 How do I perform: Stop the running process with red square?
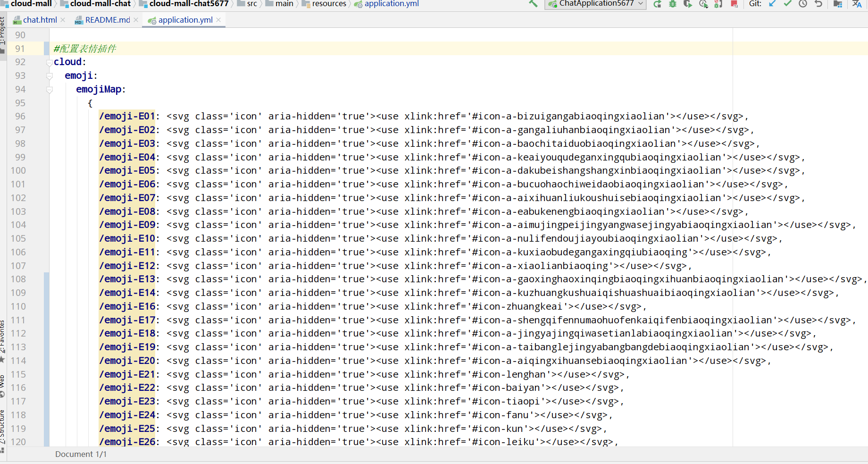(734, 4)
